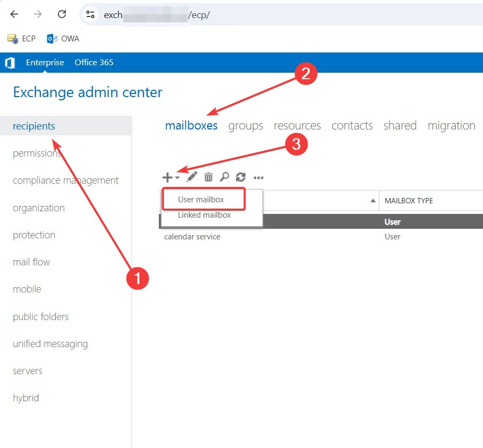This screenshot has height=448, width=483.
Task: Open the ECP bookmark
Action: pos(22,39)
